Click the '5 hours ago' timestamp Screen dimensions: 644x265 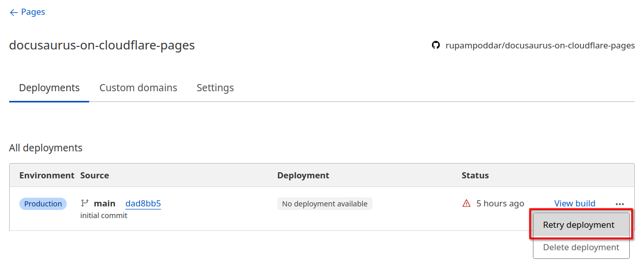(500, 203)
